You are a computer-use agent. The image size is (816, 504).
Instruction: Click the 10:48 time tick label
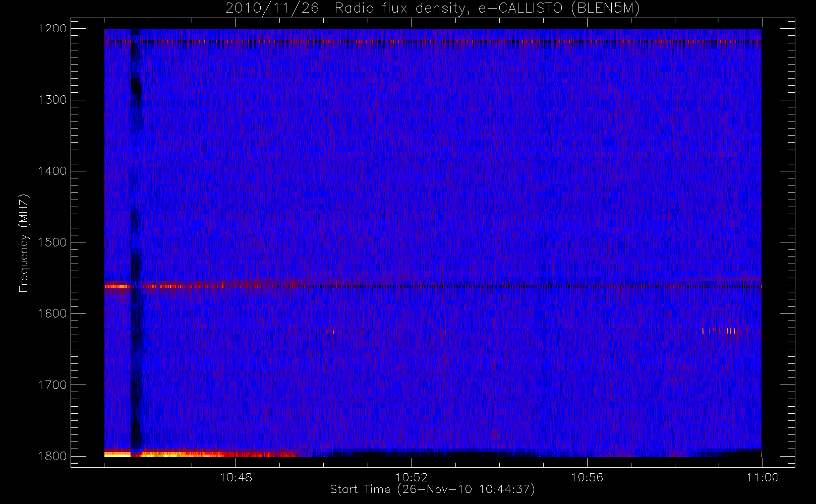[236, 477]
